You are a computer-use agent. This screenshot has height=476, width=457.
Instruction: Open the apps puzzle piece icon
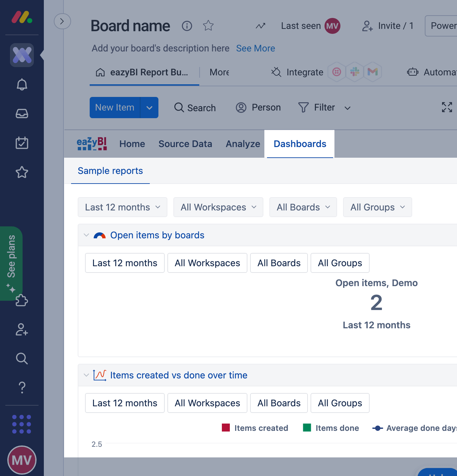coord(22,300)
